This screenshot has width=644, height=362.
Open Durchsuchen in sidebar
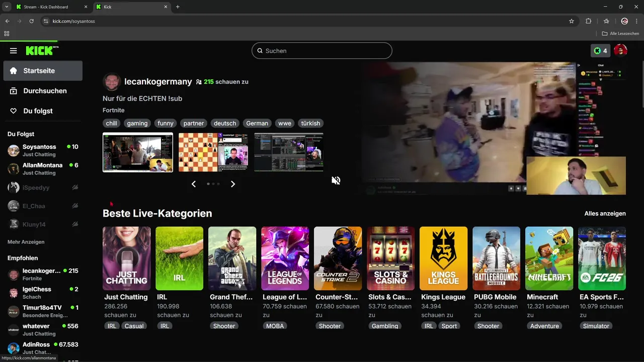click(43, 91)
